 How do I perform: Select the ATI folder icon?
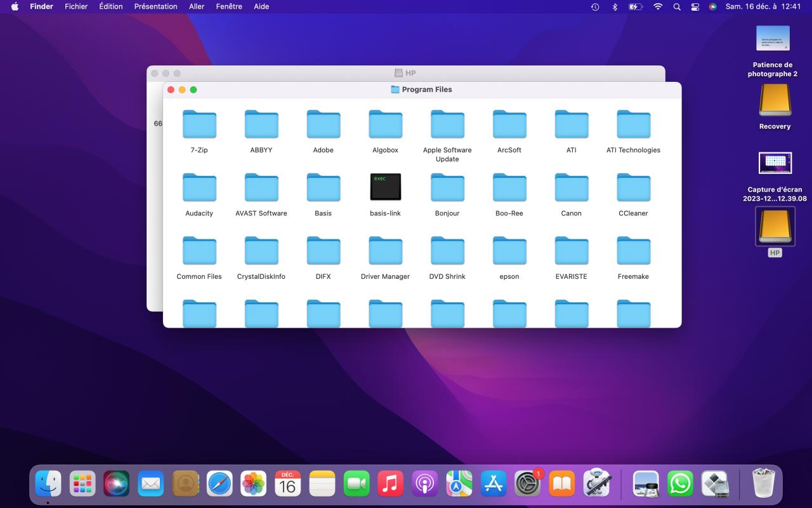coord(572,124)
